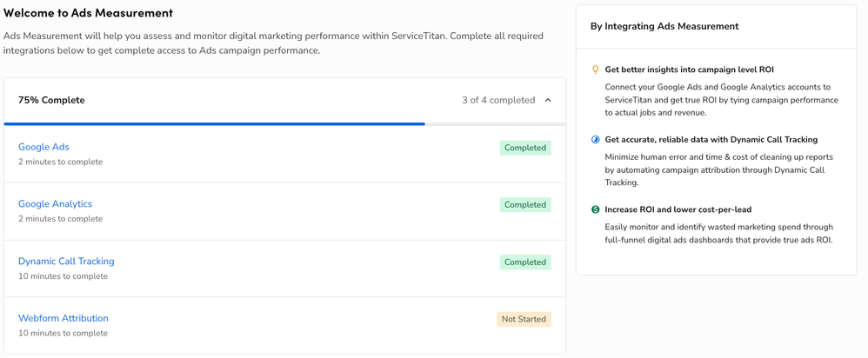
Task: Open the Google Analytics integration
Action: (x=55, y=204)
